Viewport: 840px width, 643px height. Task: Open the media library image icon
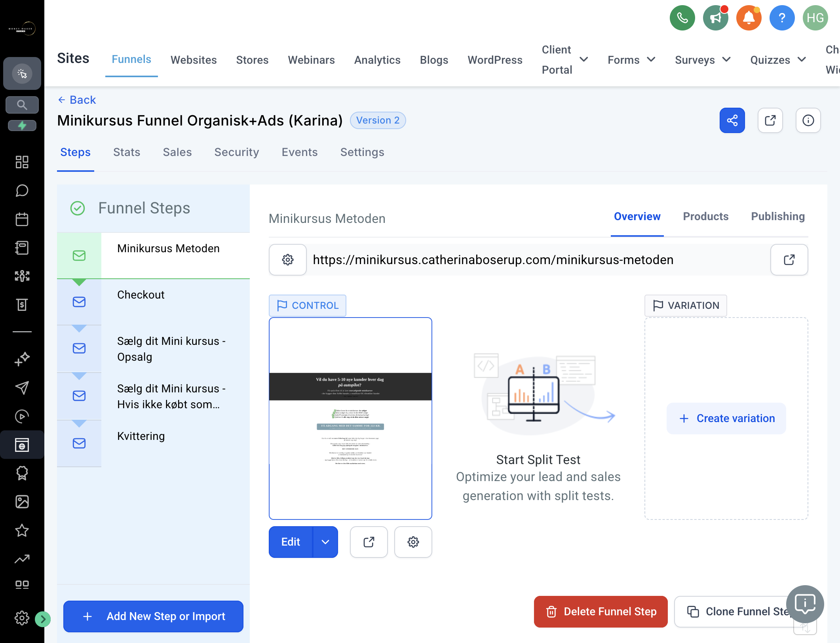coord(22,502)
